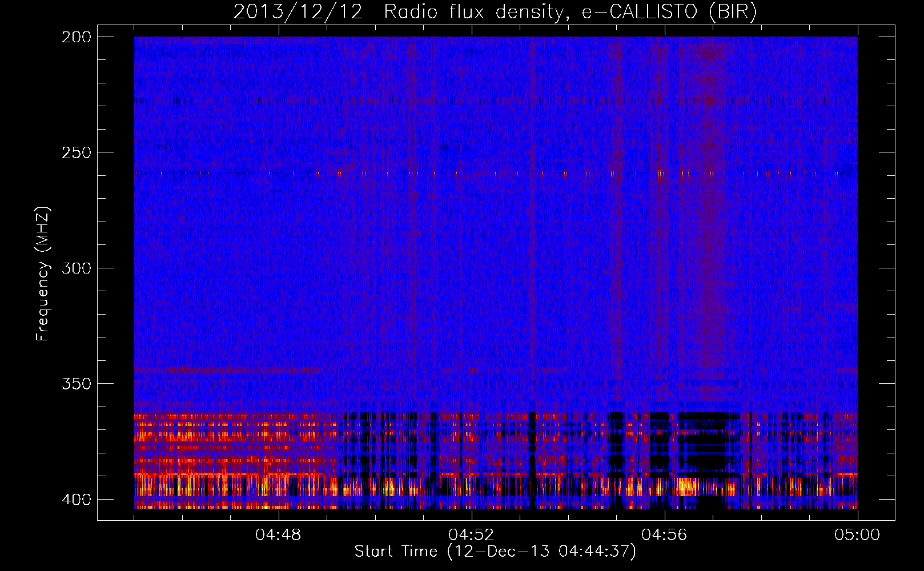The width and height of the screenshot is (924, 571).
Task: Click the 'Frequency (MHZ)' axis label
Action: click(43, 274)
